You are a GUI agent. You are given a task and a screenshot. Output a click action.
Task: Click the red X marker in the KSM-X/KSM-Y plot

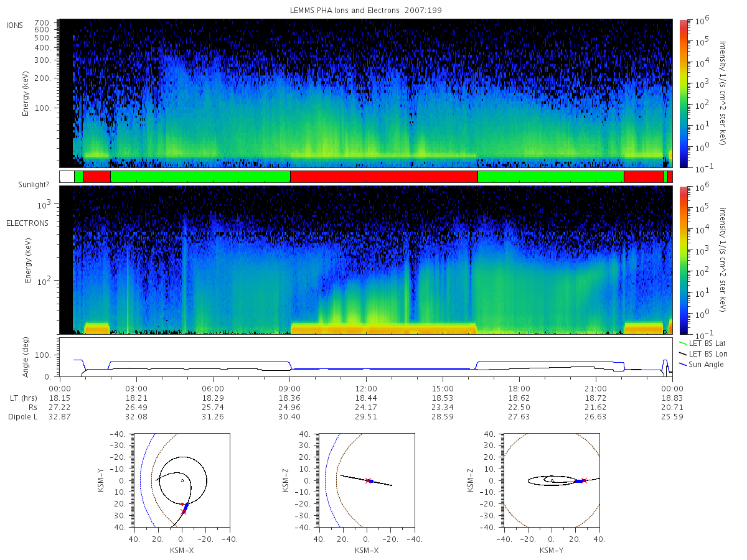point(184,512)
